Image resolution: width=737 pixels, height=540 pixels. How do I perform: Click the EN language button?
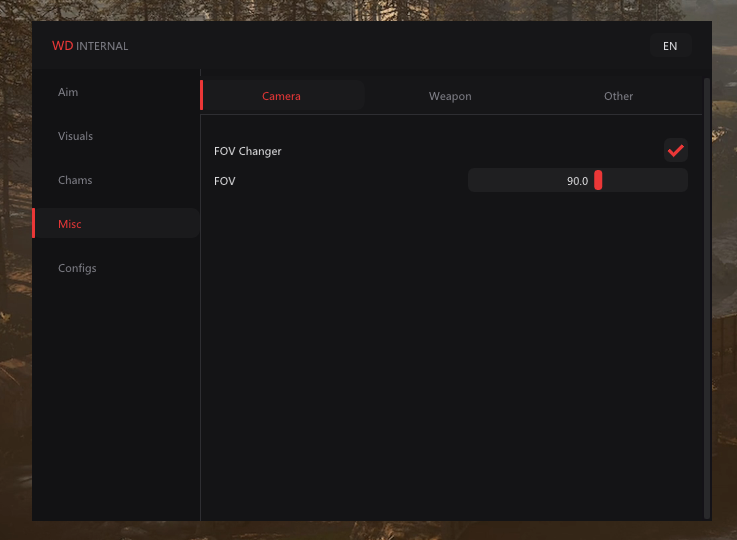670,46
